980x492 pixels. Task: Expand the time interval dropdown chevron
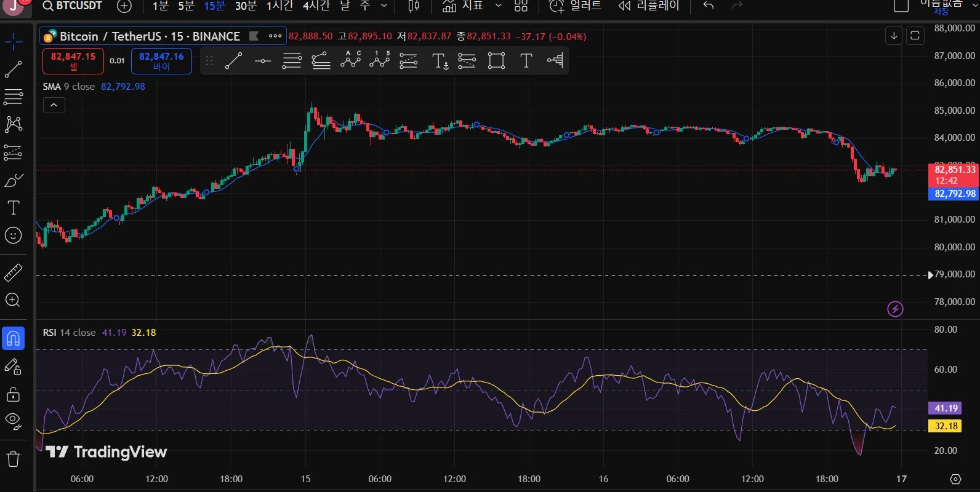coord(384,6)
